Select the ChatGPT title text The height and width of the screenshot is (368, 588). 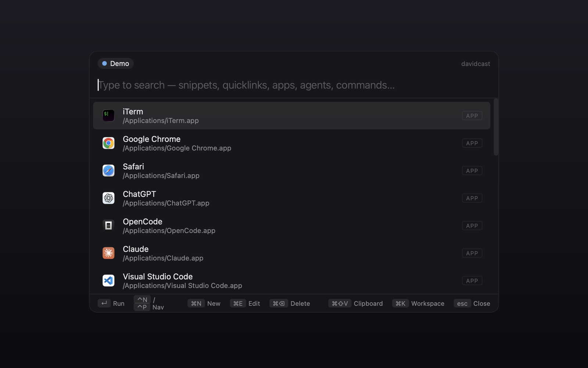point(139,194)
